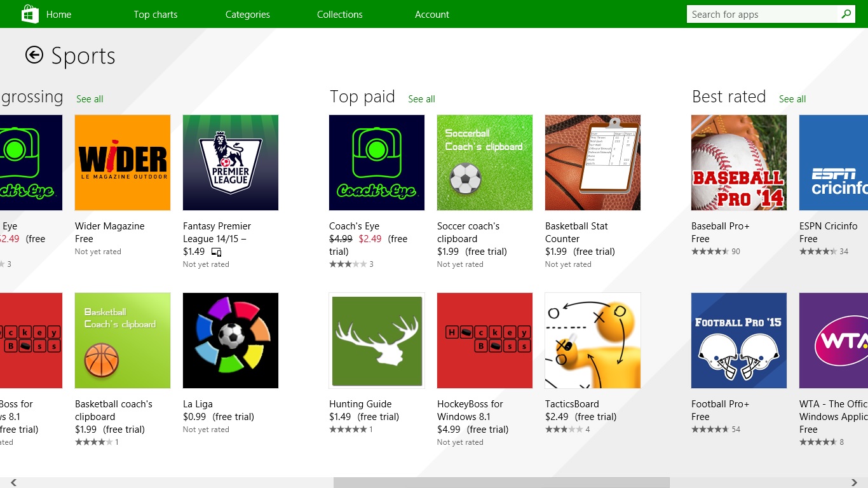868x488 pixels.
Task: Click the 'ESPN Cricinfo' title text
Action: pos(828,226)
